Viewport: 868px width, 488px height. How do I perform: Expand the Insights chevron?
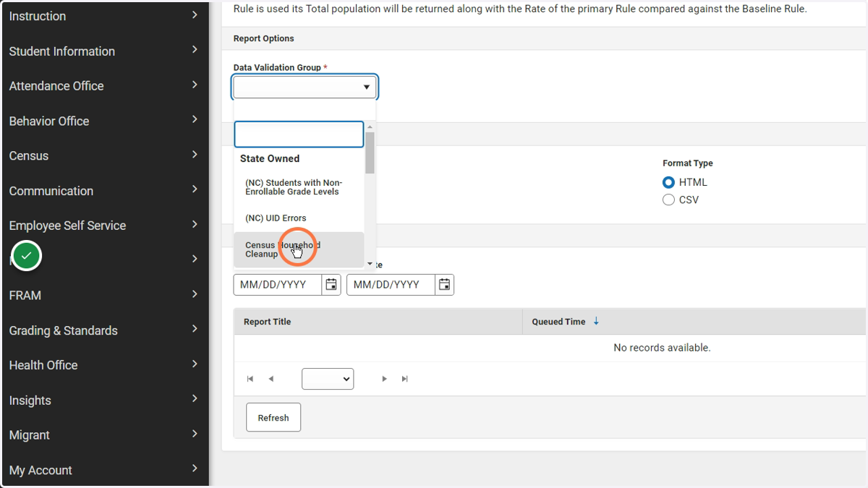(195, 399)
